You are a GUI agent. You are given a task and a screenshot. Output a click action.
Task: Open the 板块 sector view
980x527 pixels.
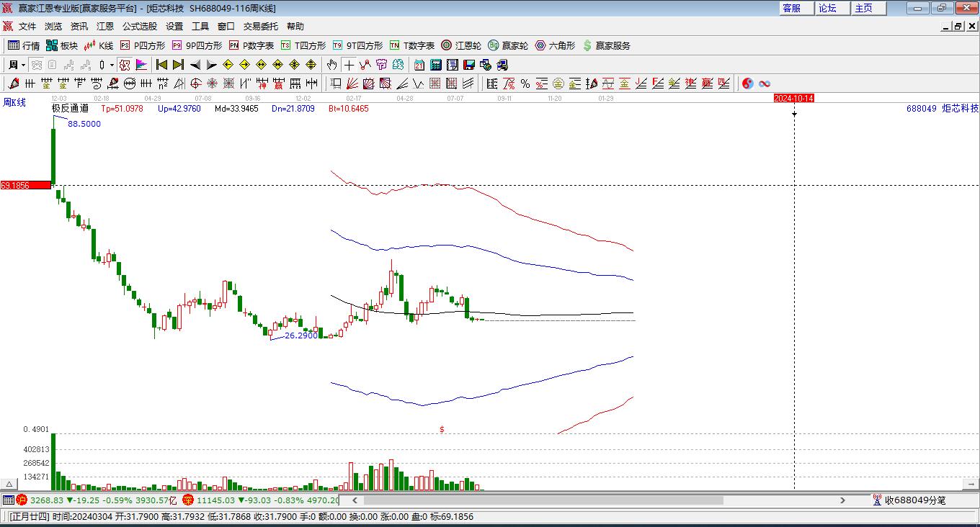(x=62, y=45)
